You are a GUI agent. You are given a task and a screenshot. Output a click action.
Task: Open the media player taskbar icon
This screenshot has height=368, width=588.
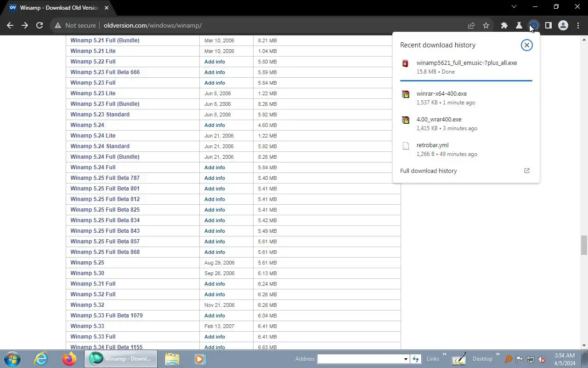tap(199, 359)
